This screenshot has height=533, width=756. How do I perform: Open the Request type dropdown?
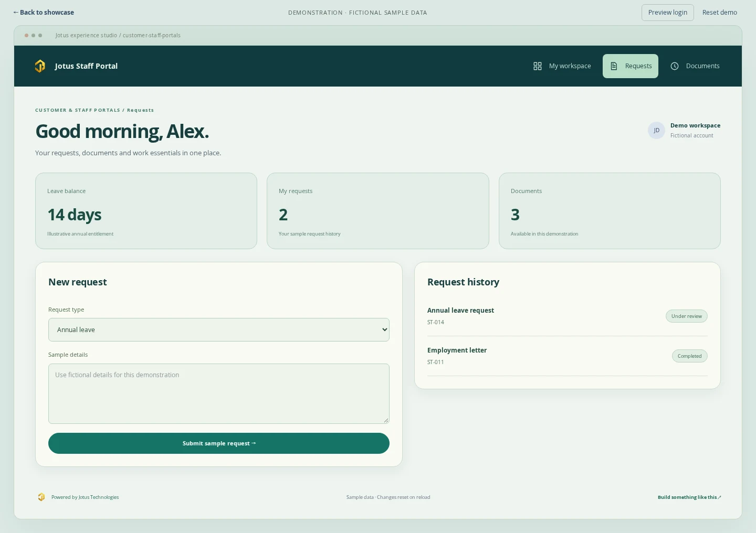(x=219, y=329)
